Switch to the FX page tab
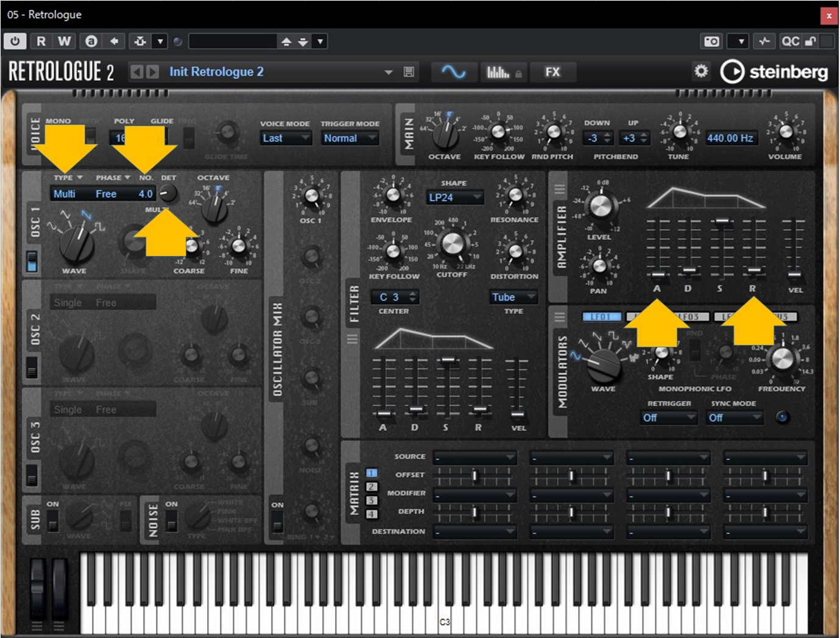The height and width of the screenshot is (638, 840). point(552,72)
